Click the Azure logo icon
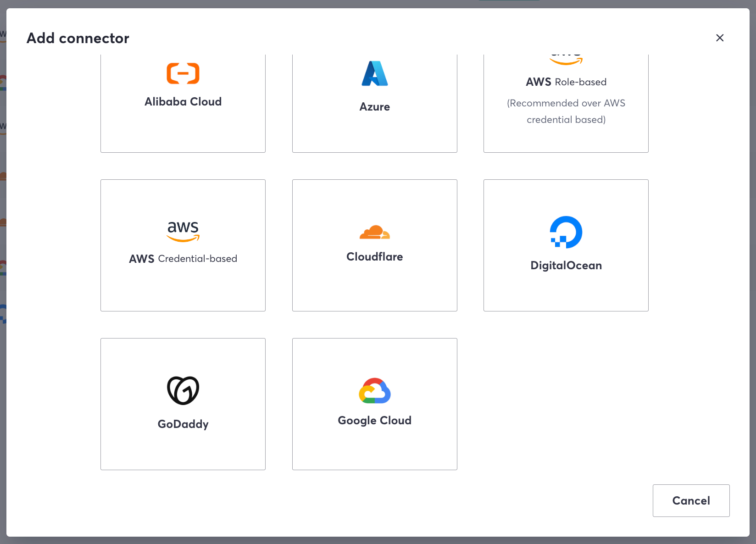 375,73
